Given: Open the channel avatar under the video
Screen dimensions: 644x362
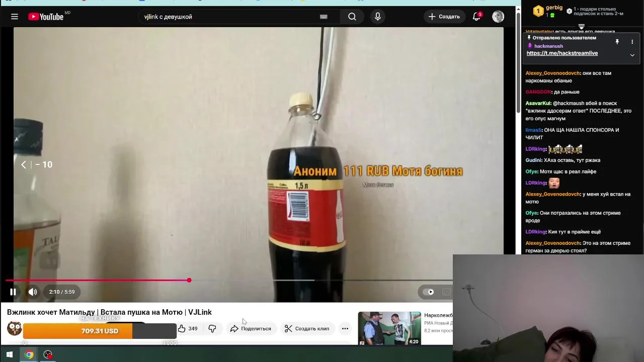Looking at the screenshot, I should [14, 328].
